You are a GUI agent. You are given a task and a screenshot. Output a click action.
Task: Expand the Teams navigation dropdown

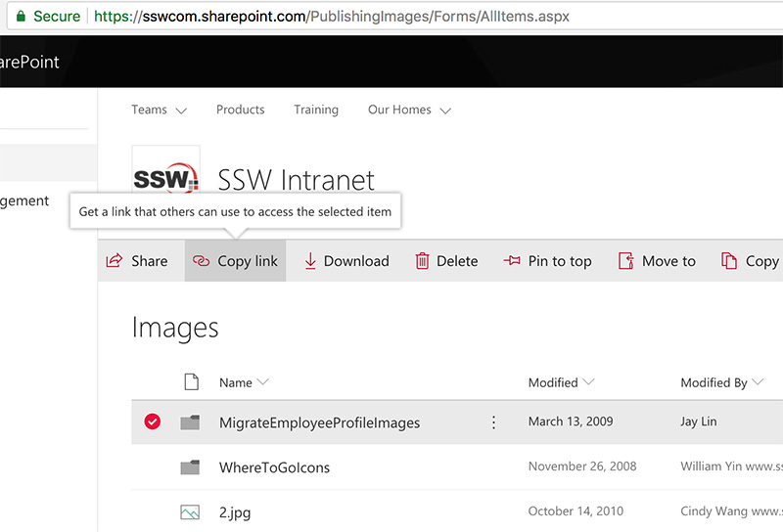(181, 111)
